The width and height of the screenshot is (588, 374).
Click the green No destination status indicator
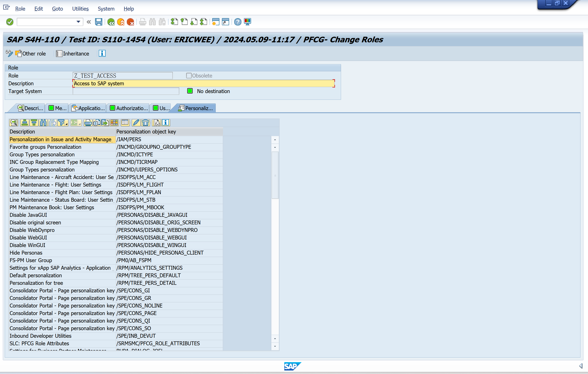(x=190, y=91)
